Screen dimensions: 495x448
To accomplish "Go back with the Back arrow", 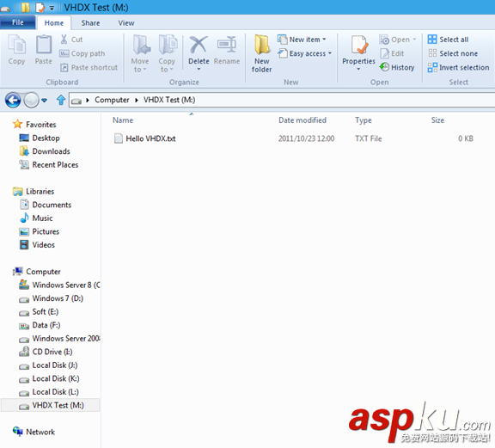I will [x=13, y=100].
